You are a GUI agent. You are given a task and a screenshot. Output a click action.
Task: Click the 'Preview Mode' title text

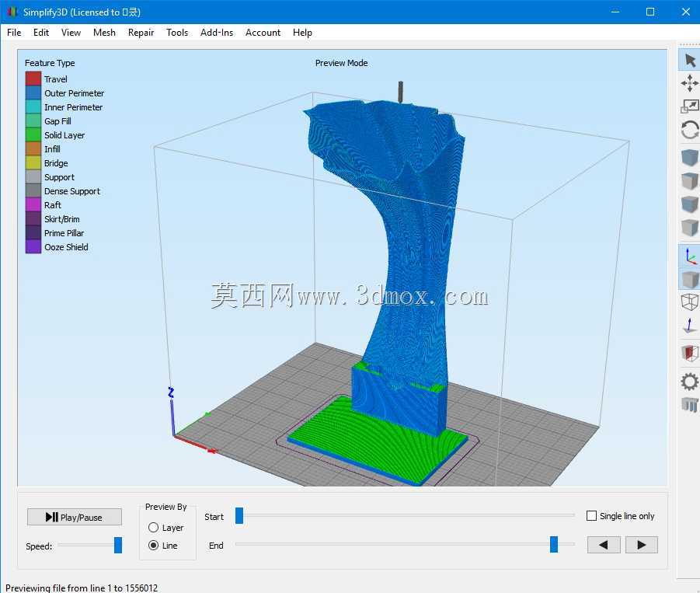pos(342,63)
